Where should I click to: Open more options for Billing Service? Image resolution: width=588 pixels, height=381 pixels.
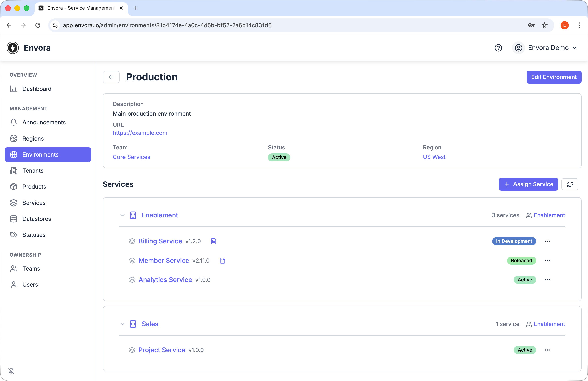[547, 241]
